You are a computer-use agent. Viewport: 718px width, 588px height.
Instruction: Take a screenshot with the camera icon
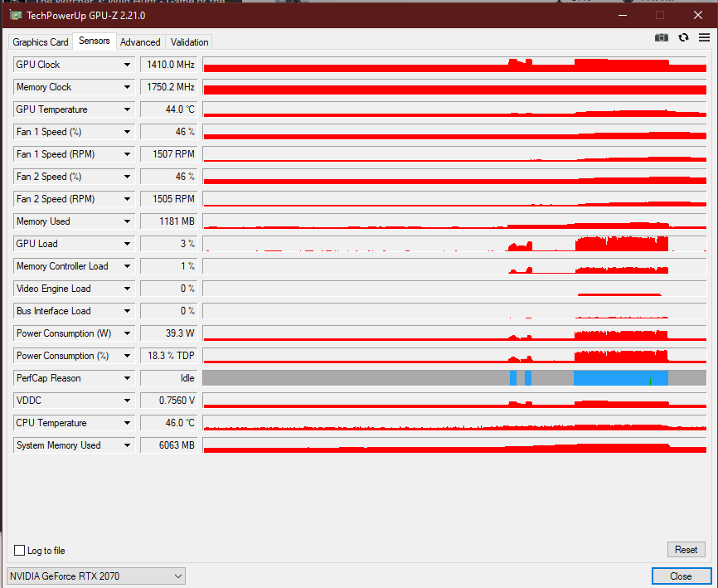click(662, 37)
